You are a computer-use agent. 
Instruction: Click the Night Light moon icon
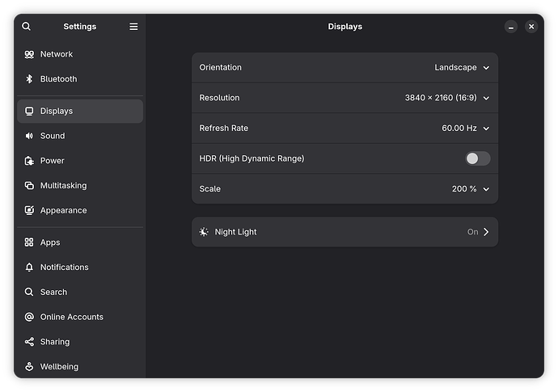pyautogui.click(x=204, y=232)
